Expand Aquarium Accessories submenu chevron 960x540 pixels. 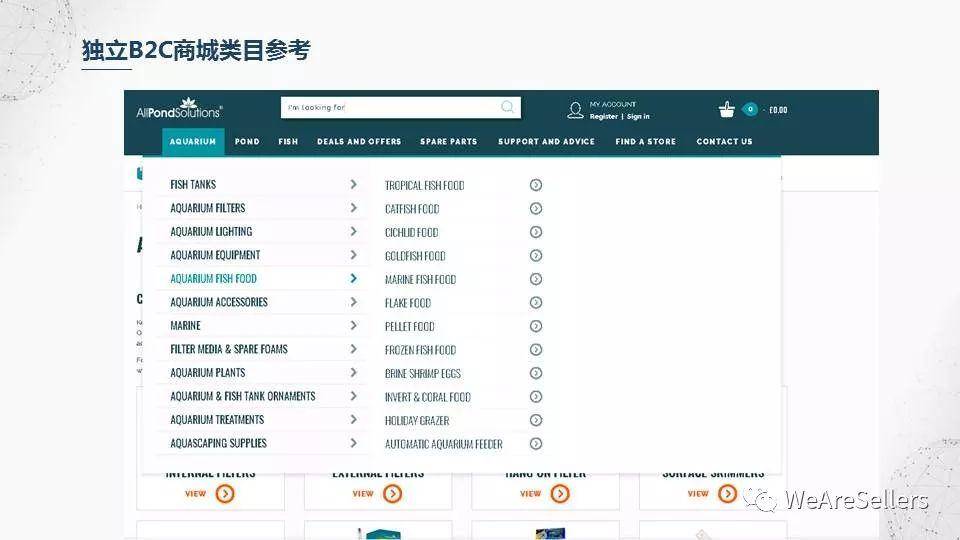[353, 302]
